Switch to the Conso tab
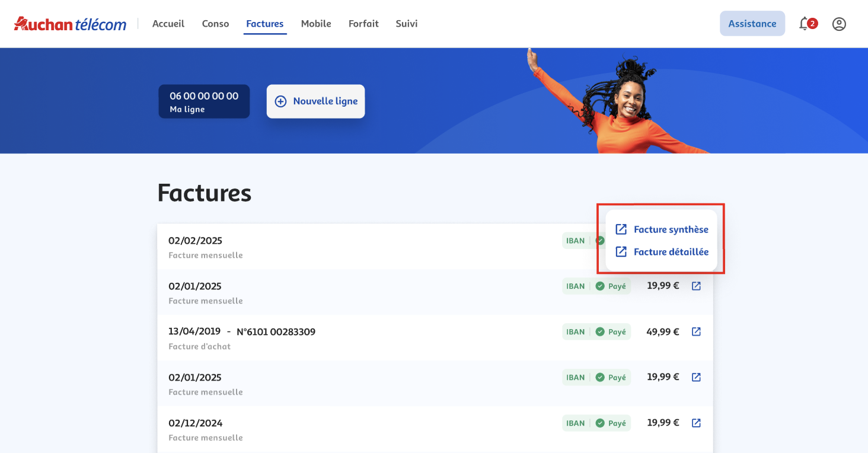 click(215, 24)
